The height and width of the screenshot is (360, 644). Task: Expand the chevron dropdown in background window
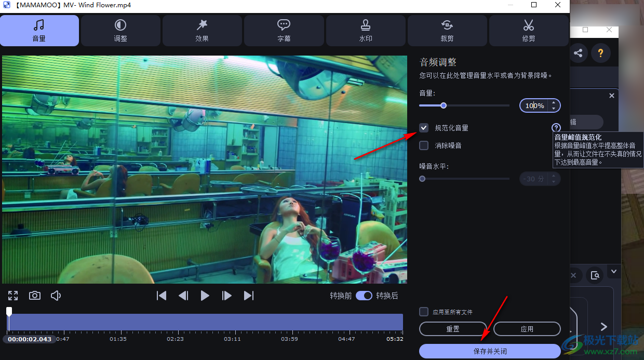tap(613, 271)
